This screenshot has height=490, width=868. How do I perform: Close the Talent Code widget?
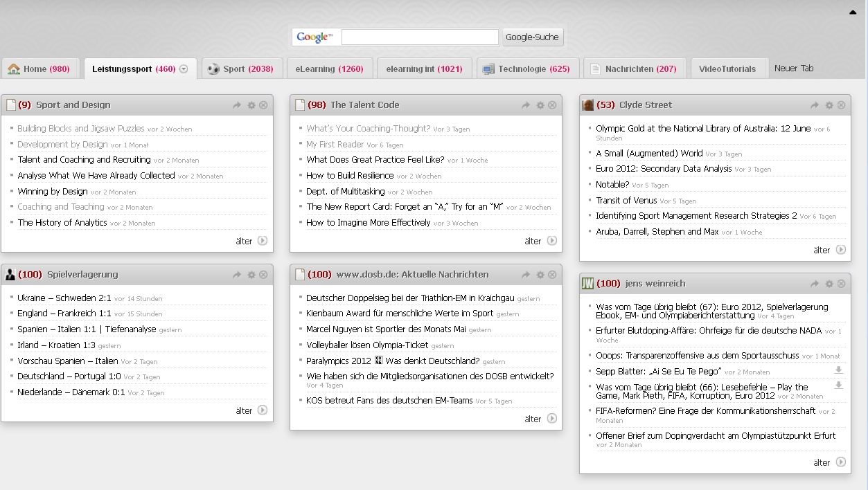(x=552, y=105)
